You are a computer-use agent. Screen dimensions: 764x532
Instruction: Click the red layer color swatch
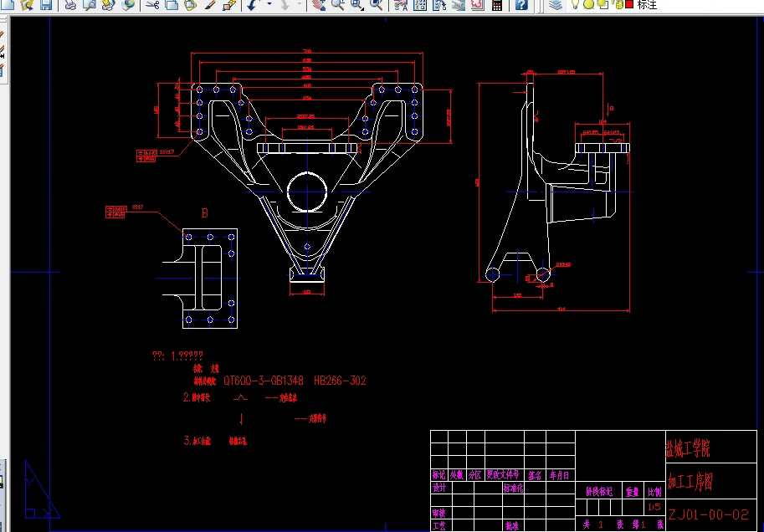pyautogui.click(x=629, y=4)
